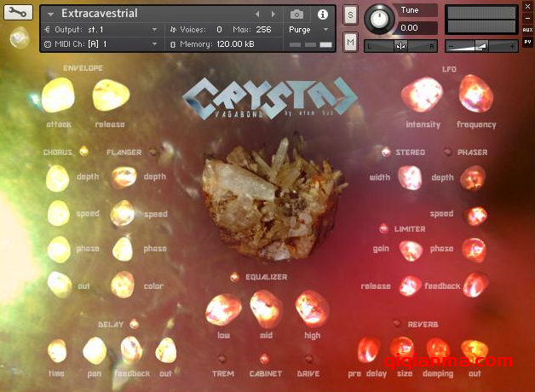Solo the instrument with S button
Screen dimensions: 535x392
coord(350,15)
